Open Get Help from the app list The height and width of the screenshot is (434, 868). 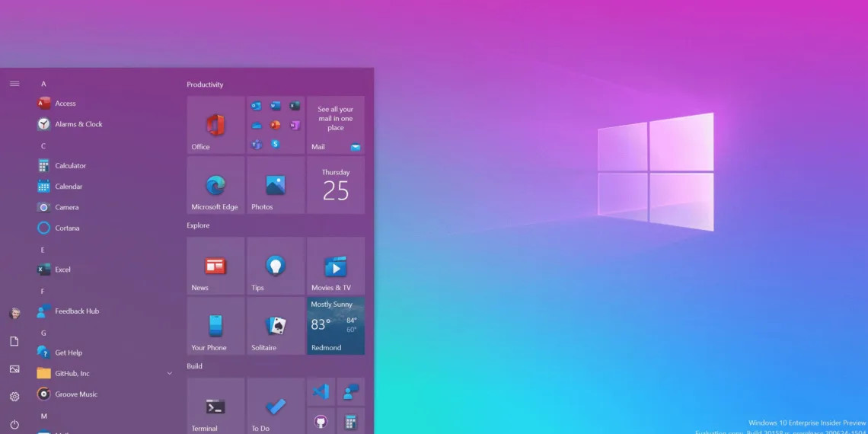(x=105, y=353)
